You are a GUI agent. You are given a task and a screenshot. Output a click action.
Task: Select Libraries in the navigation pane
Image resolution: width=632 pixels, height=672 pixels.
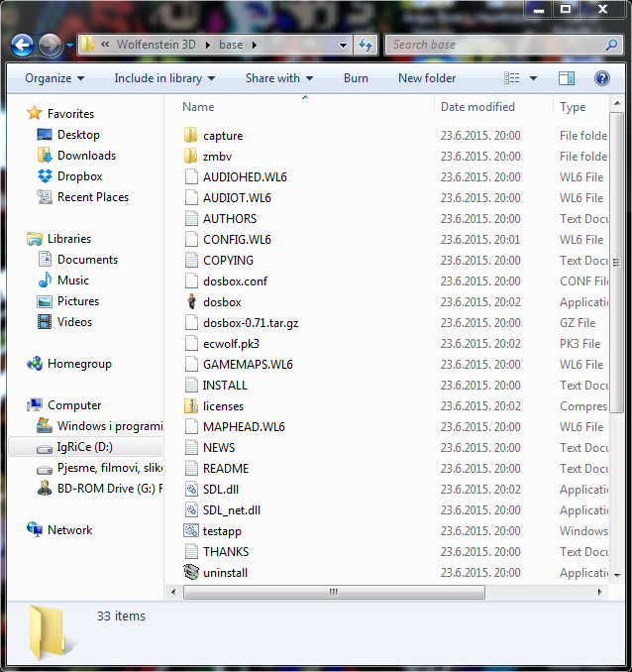[x=69, y=239]
